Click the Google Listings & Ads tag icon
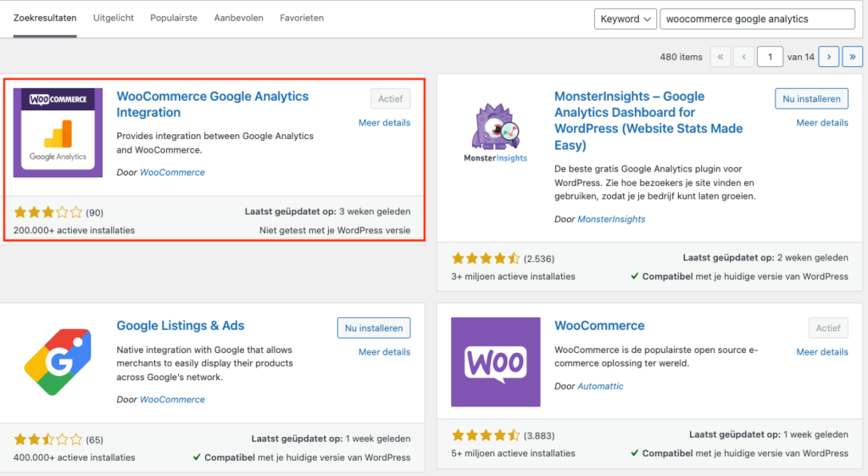This screenshot has height=476, width=868. (x=58, y=361)
